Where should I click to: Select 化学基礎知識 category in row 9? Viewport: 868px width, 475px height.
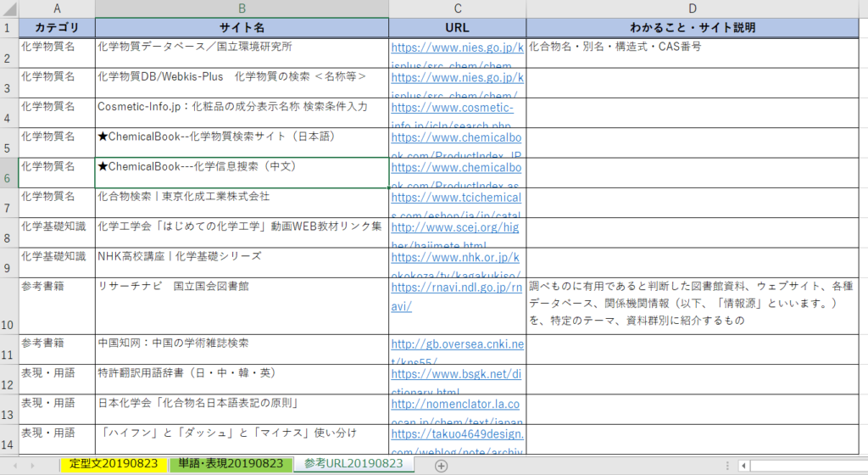tap(57, 262)
